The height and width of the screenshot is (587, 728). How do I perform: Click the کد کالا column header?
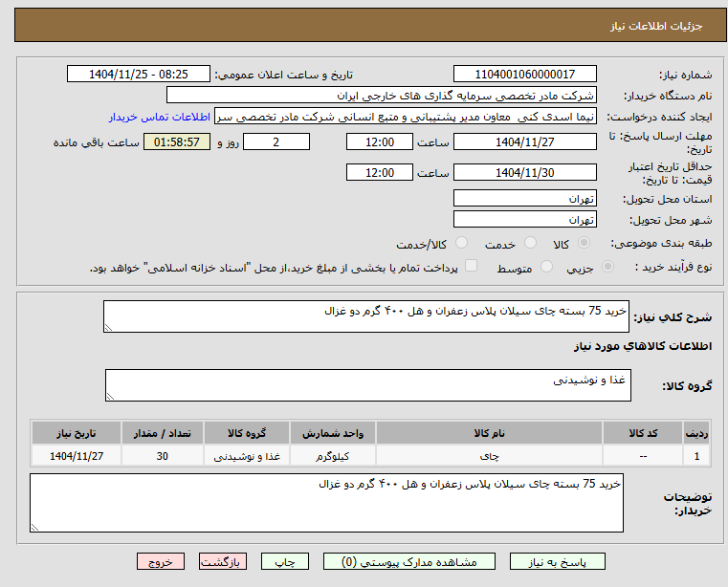tap(643, 433)
